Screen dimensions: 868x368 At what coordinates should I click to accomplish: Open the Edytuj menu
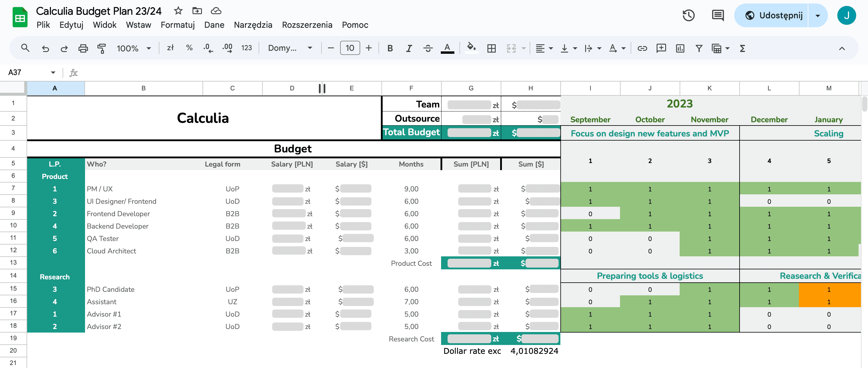pos(71,25)
